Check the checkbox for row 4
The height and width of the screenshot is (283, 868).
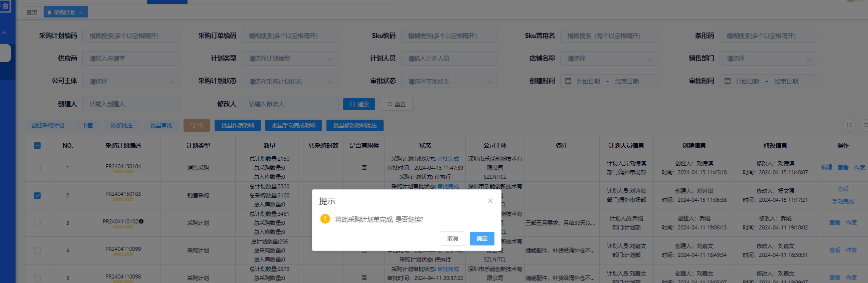38,251
